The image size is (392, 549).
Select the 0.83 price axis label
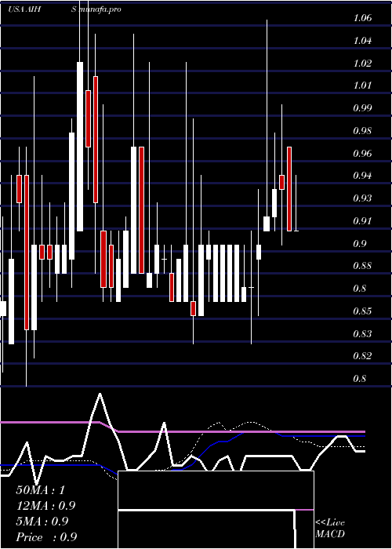pos(362,333)
